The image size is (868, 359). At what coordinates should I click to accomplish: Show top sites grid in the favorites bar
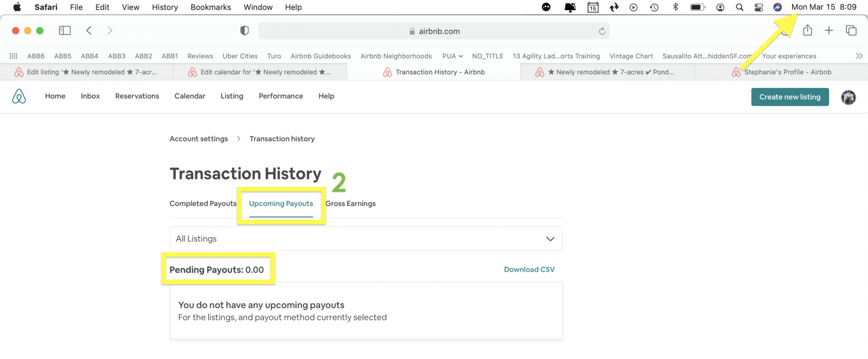(14, 56)
